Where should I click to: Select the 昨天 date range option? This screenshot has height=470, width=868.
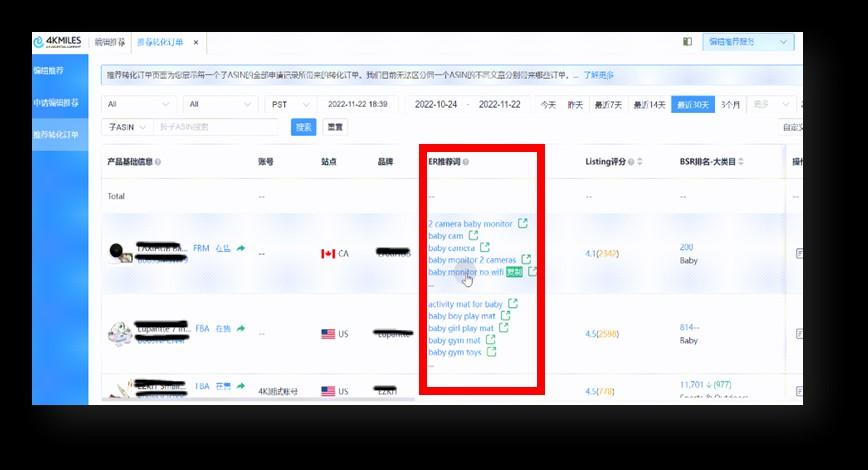pyautogui.click(x=576, y=105)
